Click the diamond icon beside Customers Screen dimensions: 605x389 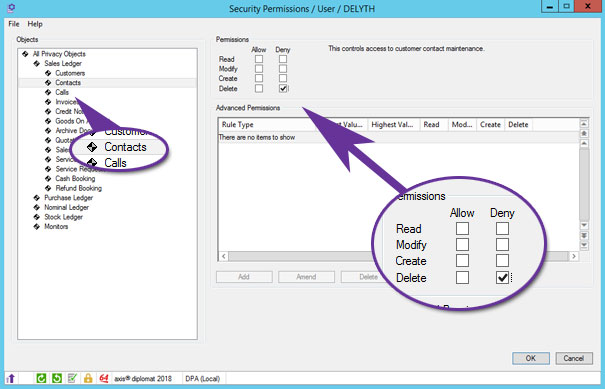(48, 73)
